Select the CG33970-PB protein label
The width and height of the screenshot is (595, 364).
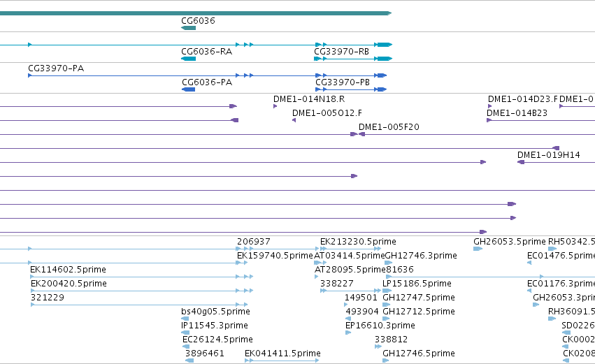(x=343, y=82)
